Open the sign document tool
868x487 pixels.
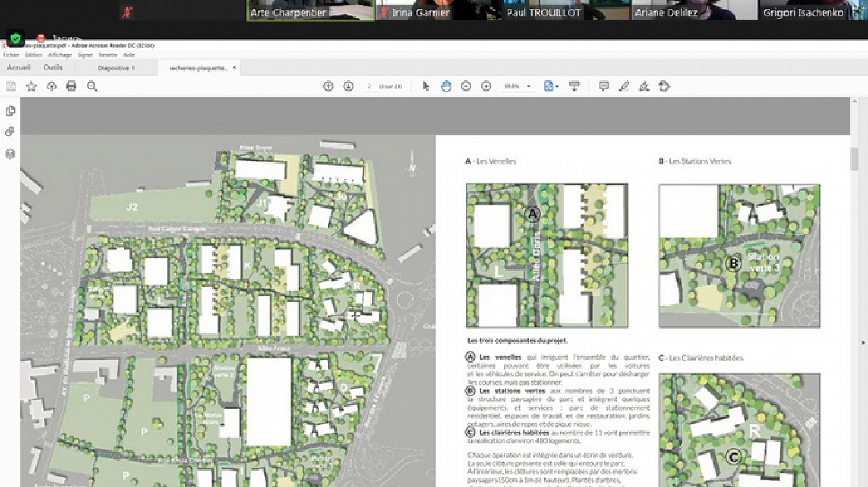click(644, 86)
